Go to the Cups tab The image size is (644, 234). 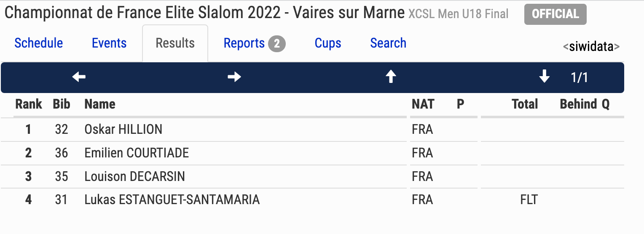click(328, 43)
